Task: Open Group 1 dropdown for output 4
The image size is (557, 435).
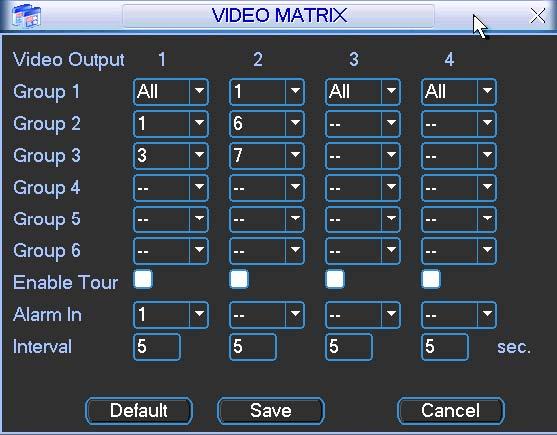Action: point(459,92)
